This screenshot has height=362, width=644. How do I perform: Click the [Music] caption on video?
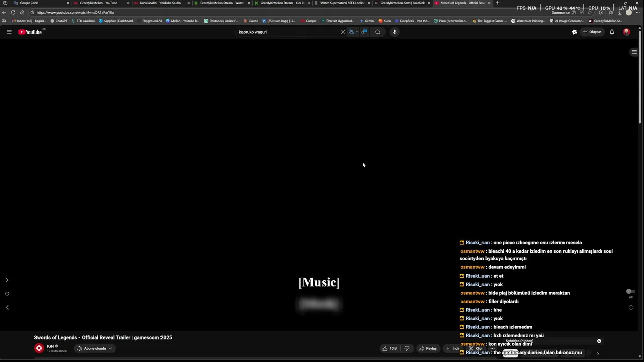319,282
